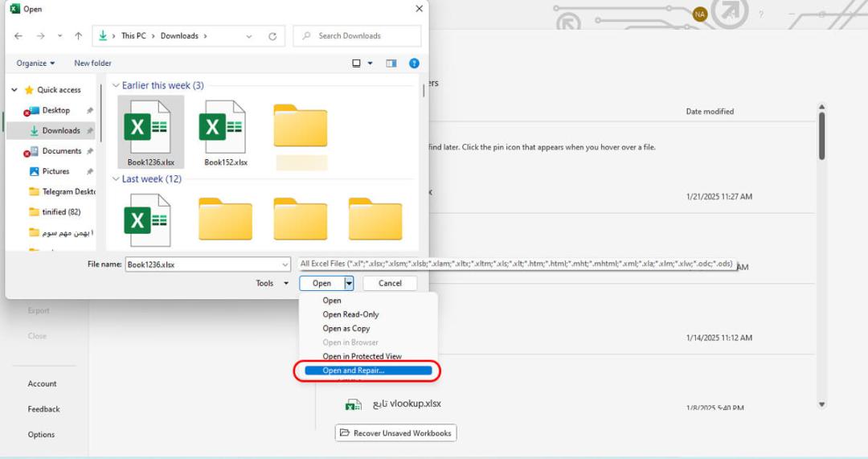The height and width of the screenshot is (459, 868).
Task: Open vlookup.xlsx from Excel recent list
Action: (407, 404)
